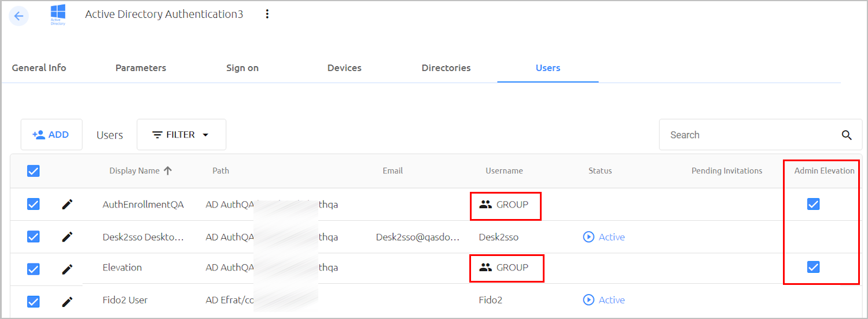868x319 pixels.
Task: Edit the AuthEnrollmentQA row with pencil icon
Action: [68, 204]
